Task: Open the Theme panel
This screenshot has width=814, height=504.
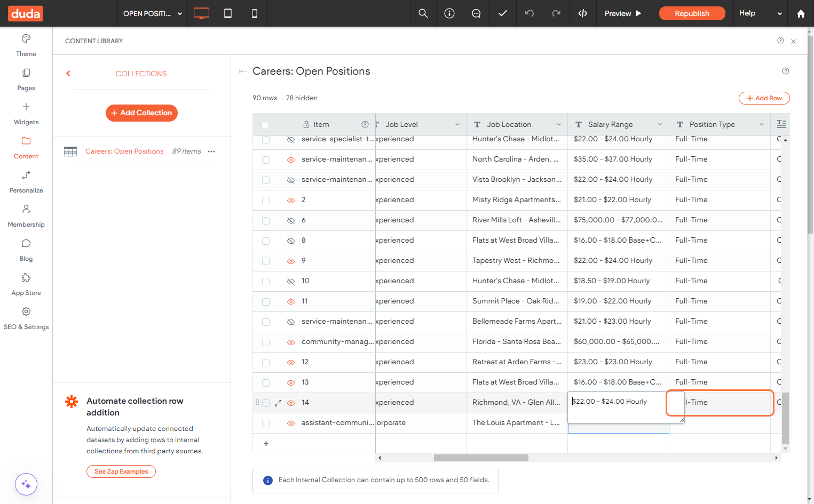Action: click(x=26, y=45)
